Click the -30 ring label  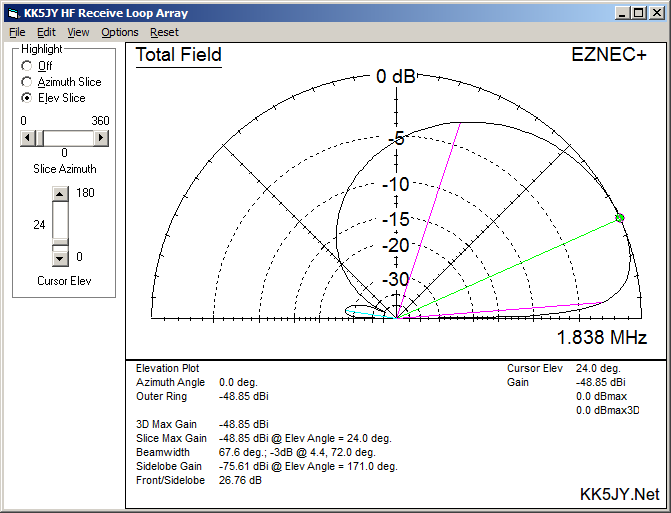(396, 279)
